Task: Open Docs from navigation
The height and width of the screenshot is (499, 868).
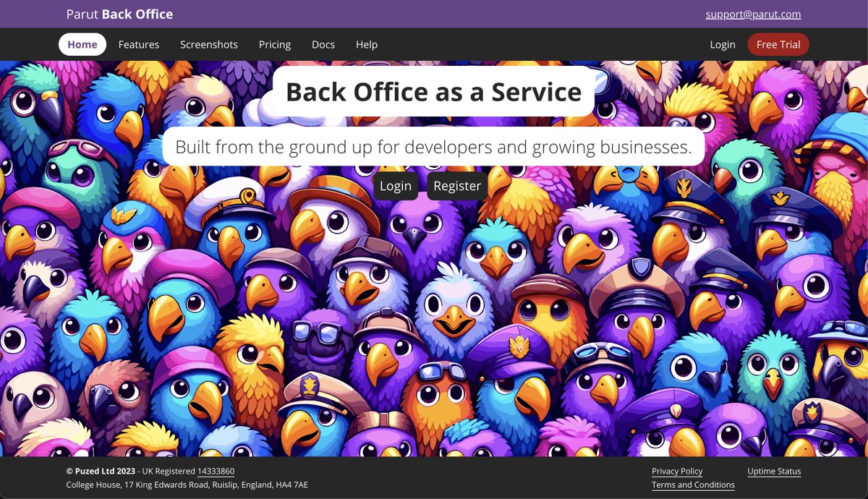Action: click(x=323, y=44)
